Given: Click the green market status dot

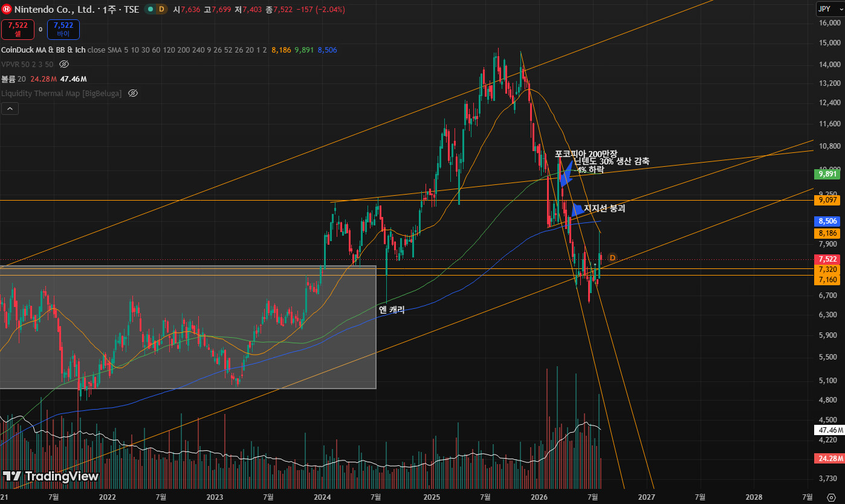Looking at the screenshot, I should pyautogui.click(x=149, y=9).
